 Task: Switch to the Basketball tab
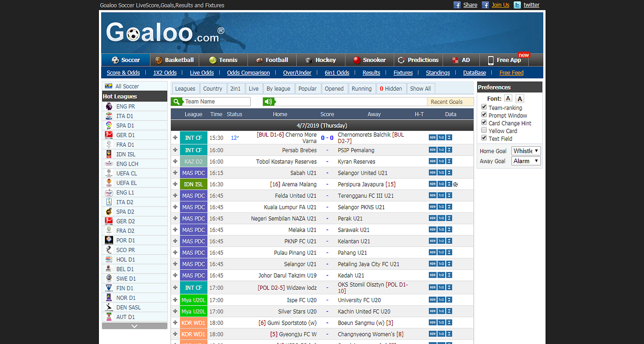(x=175, y=60)
